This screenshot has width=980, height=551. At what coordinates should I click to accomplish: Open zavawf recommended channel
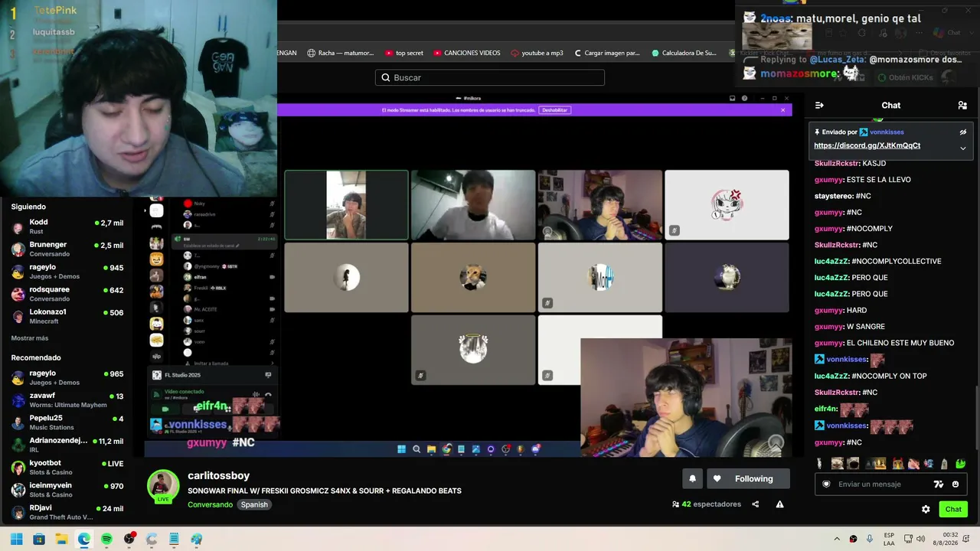67,400
